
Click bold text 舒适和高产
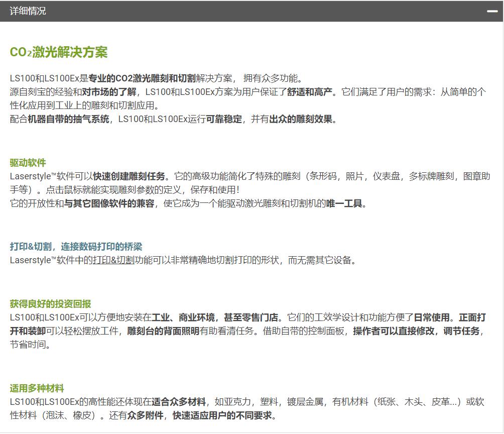(x=310, y=92)
